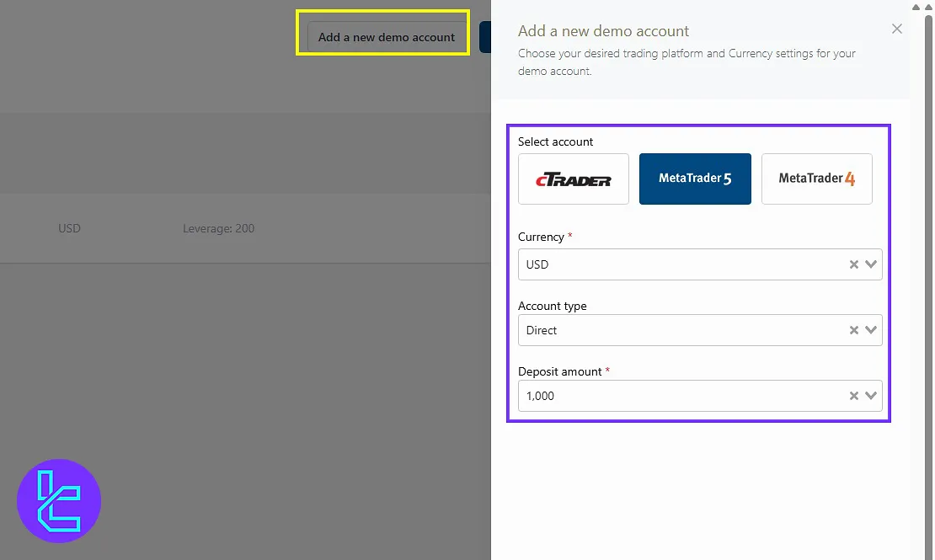
Task: Click the USD label in the account row
Action: [x=69, y=228]
